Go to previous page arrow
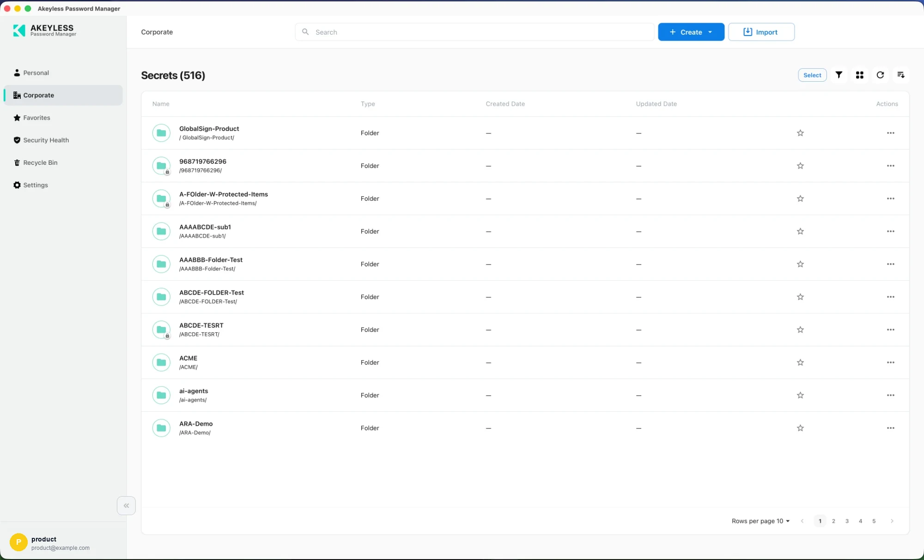The width and height of the screenshot is (924, 560). point(802,521)
